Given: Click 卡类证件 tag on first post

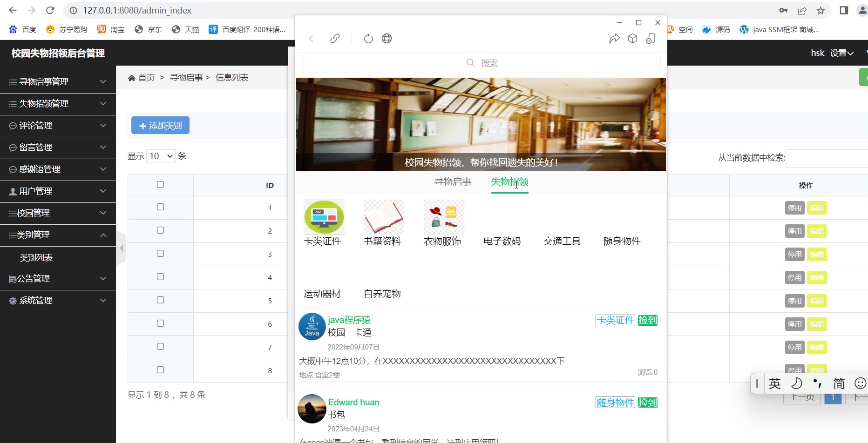Looking at the screenshot, I should coord(615,320).
